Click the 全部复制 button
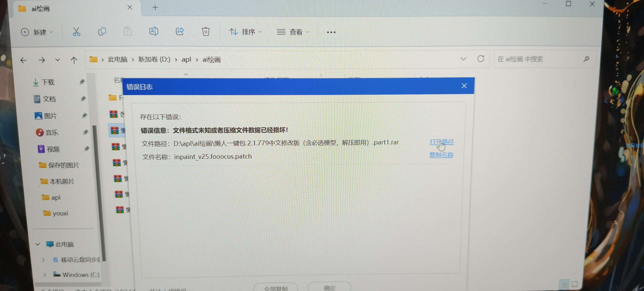The width and height of the screenshot is (644, 291). [x=276, y=288]
